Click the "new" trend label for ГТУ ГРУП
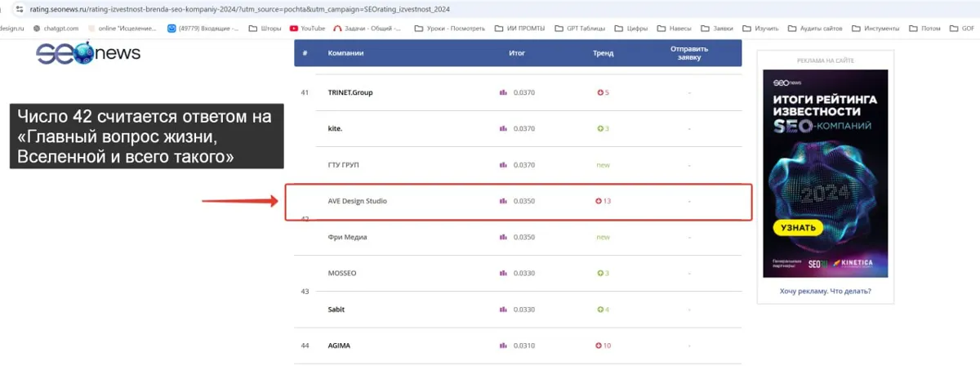Viewport: 980px width, 366px height. (603, 165)
